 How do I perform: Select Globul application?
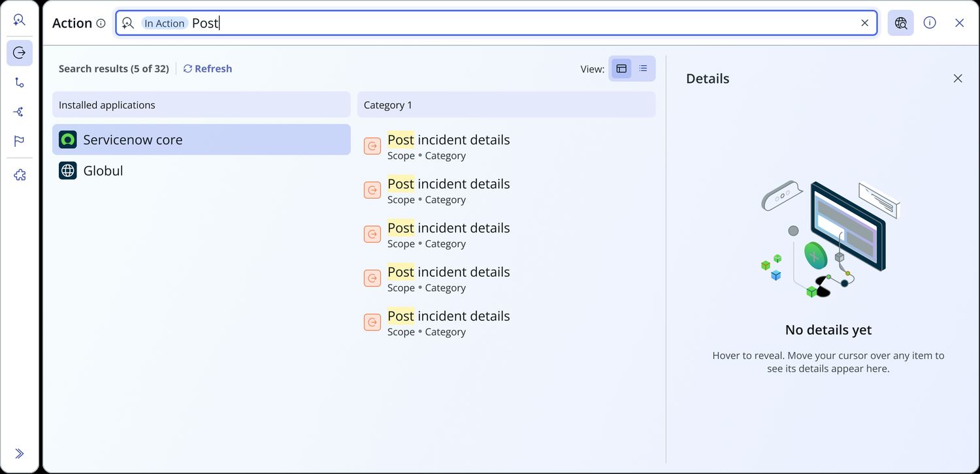(201, 170)
